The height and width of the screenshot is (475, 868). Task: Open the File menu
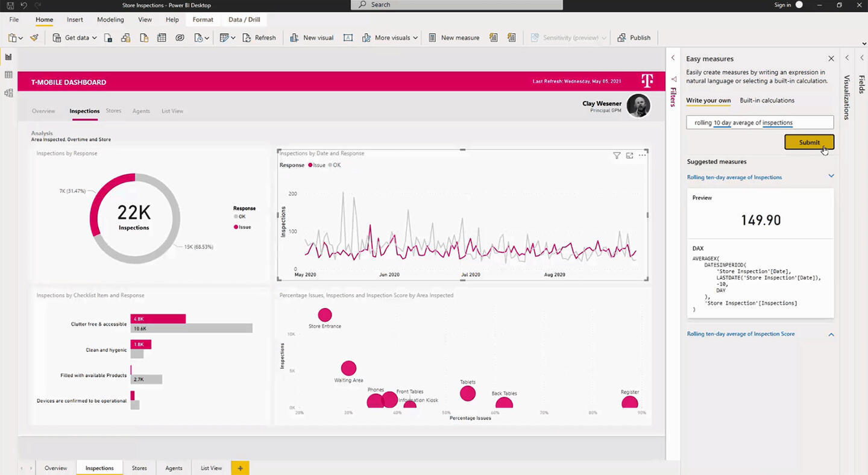(x=14, y=19)
